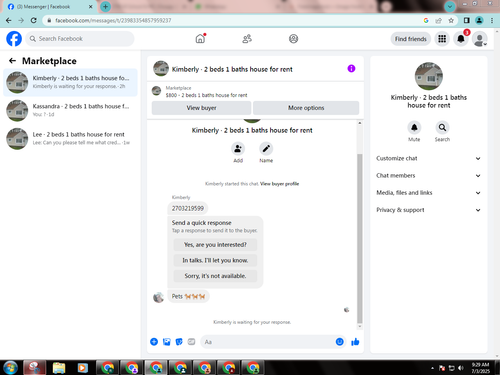Viewport: 500px width, 375px height.
Task: Attach a photo file icon
Action: pos(167,342)
